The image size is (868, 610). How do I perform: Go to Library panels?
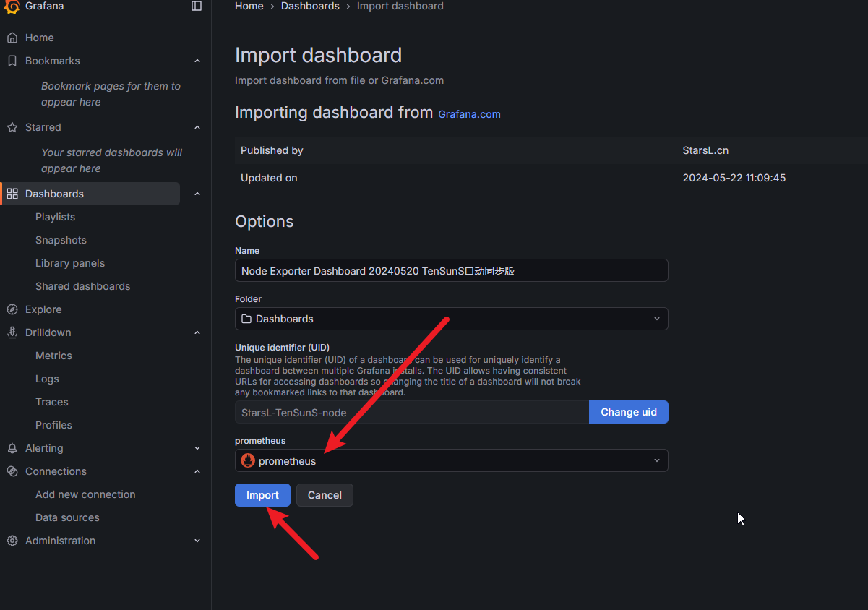coord(70,263)
